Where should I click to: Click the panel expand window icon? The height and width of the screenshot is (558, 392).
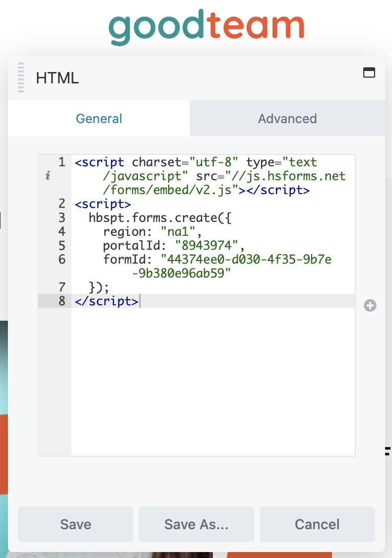coord(369,72)
